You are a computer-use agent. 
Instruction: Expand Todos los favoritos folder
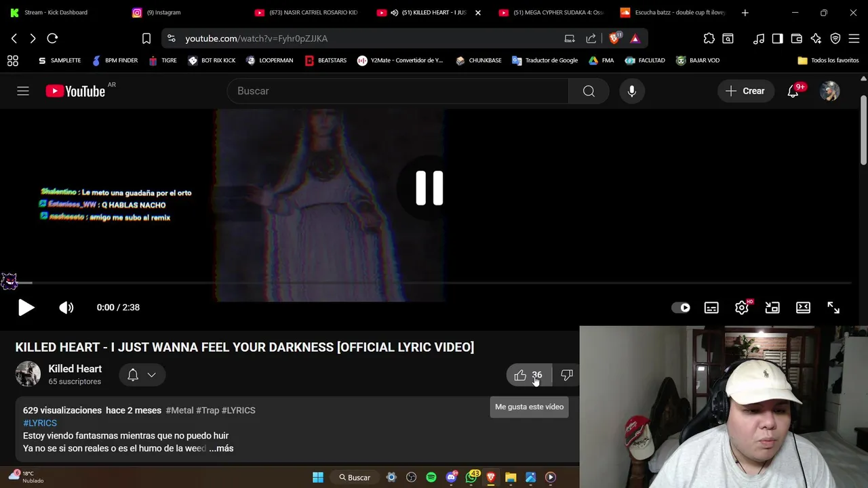click(x=828, y=60)
